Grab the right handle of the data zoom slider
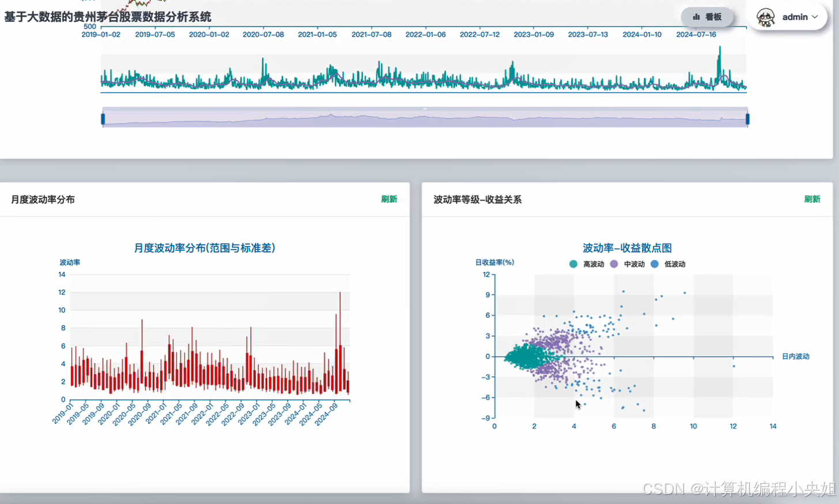The image size is (839, 504). point(747,119)
